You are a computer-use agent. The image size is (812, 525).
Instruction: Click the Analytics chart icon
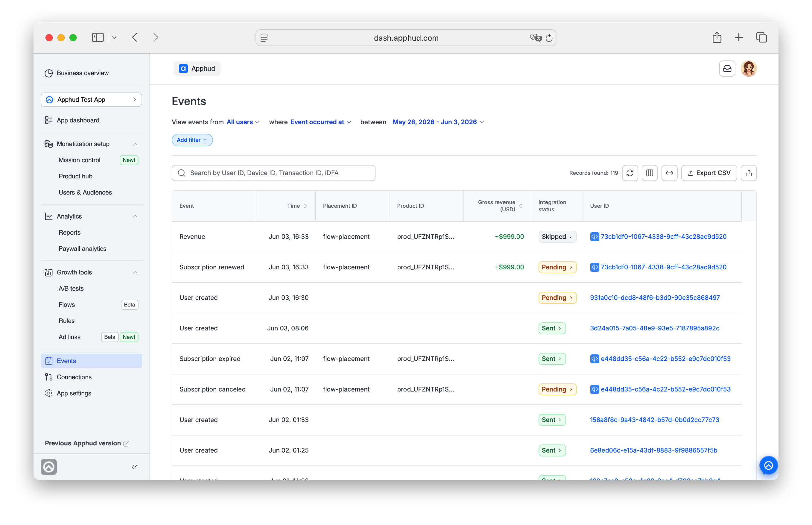pos(49,216)
